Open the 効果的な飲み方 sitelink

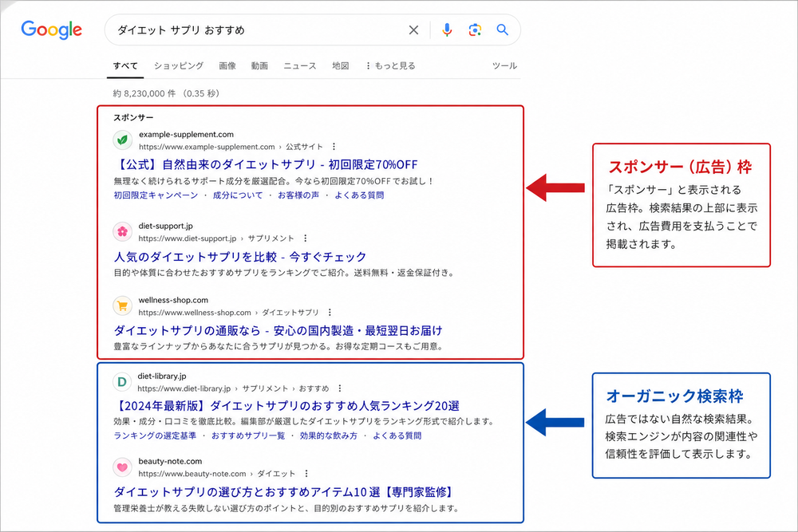coord(329,435)
